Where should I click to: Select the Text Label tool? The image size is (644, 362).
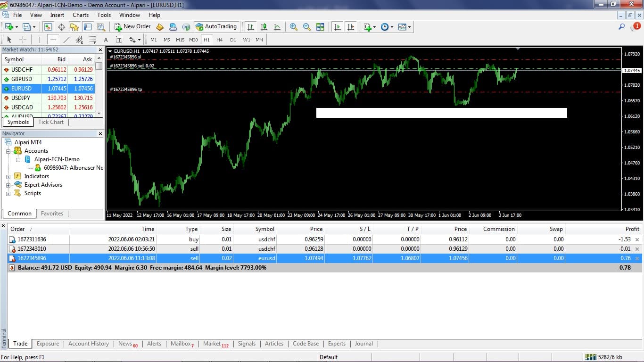pos(119,40)
